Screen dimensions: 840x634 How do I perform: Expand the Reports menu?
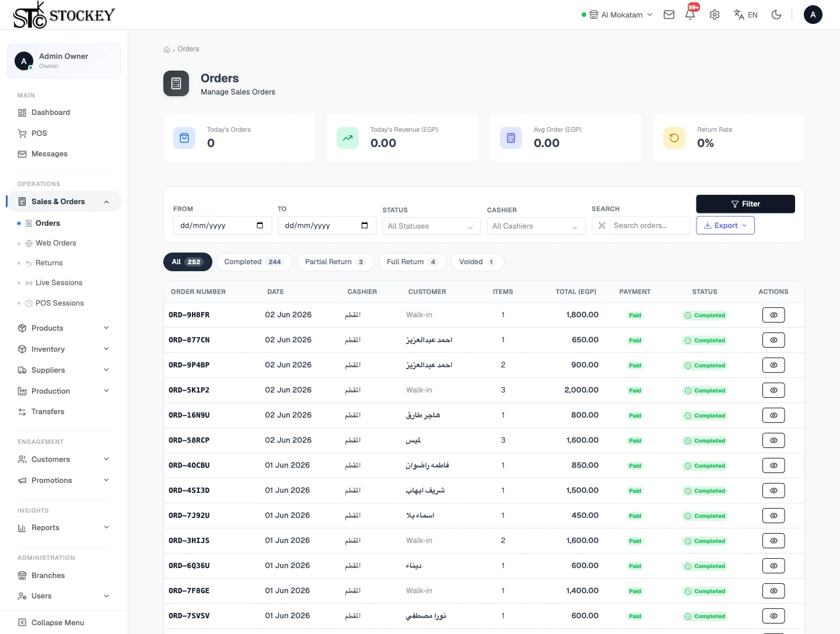(64, 528)
